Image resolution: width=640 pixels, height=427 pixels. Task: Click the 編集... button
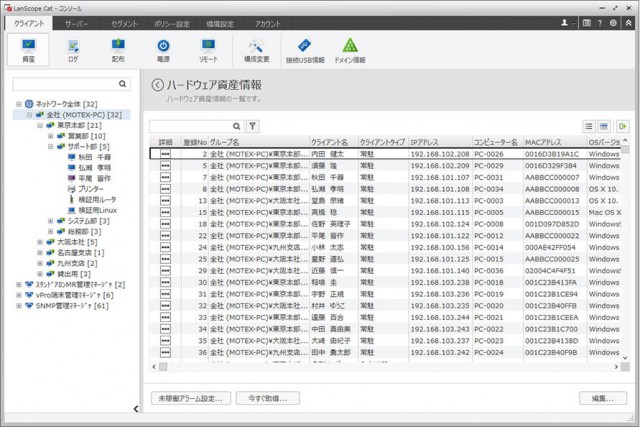click(x=603, y=398)
